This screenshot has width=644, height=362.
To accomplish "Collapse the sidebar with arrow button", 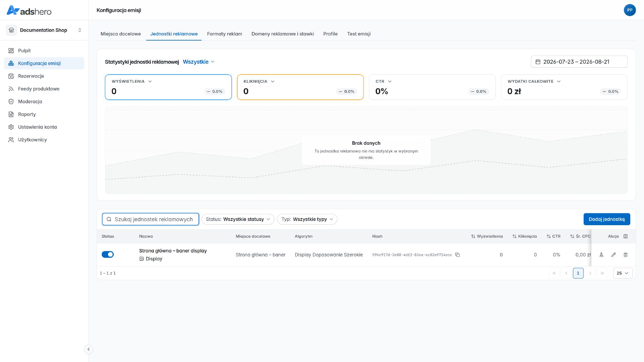I will (88, 349).
